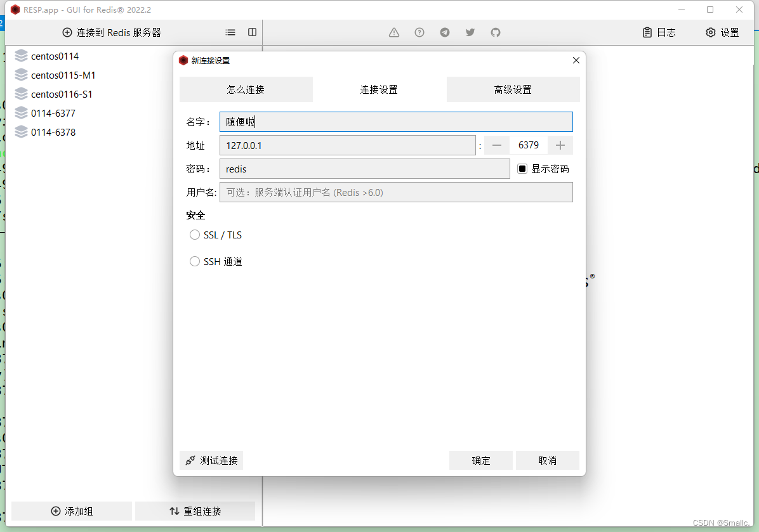Confirm with the 确定 button
Image resolution: width=759 pixels, height=532 pixels.
point(480,460)
